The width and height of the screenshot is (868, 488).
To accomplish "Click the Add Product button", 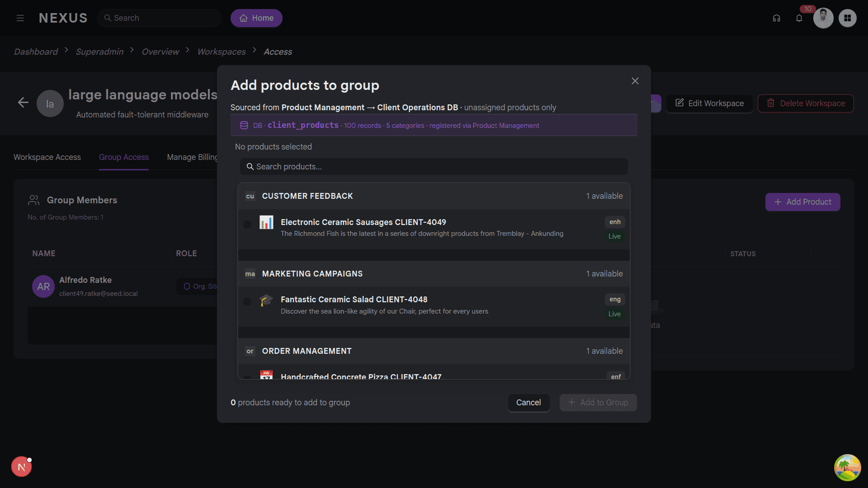I will coord(802,202).
